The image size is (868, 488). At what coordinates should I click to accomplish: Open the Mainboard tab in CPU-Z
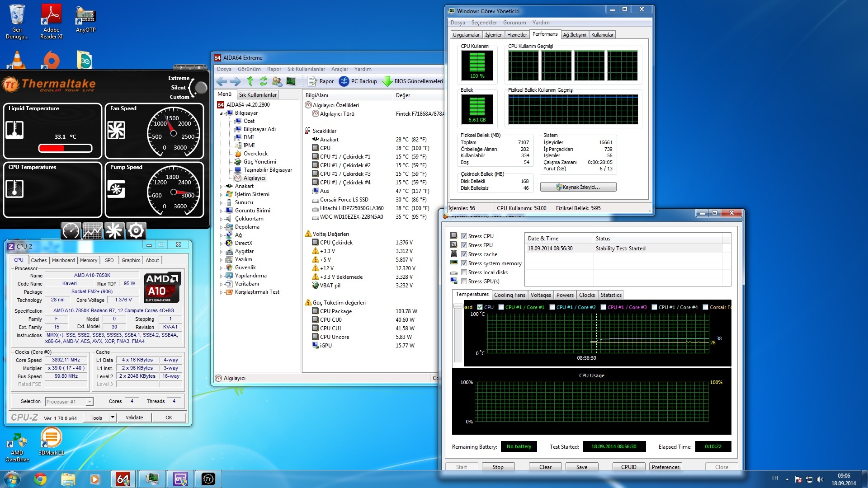[63, 260]
